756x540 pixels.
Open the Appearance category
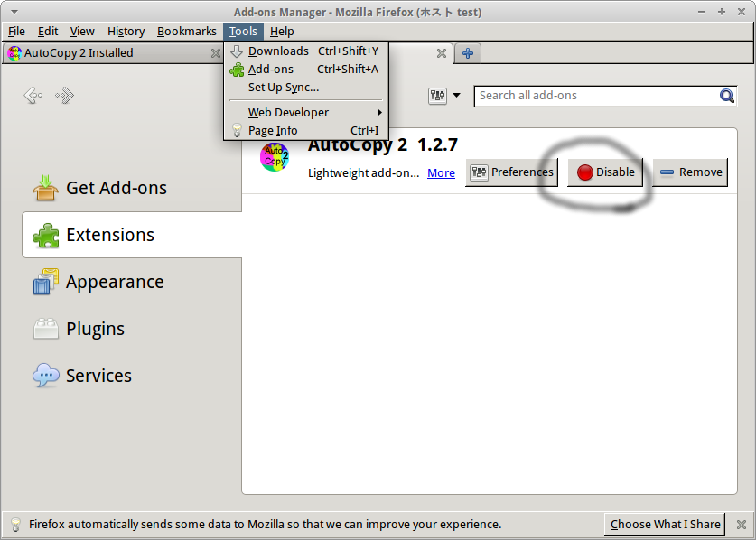point(131,282)
